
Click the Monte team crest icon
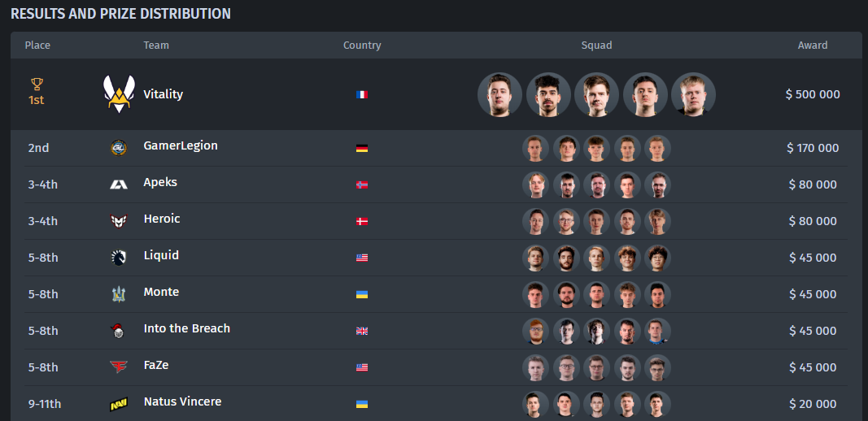[x=119, y=293]
